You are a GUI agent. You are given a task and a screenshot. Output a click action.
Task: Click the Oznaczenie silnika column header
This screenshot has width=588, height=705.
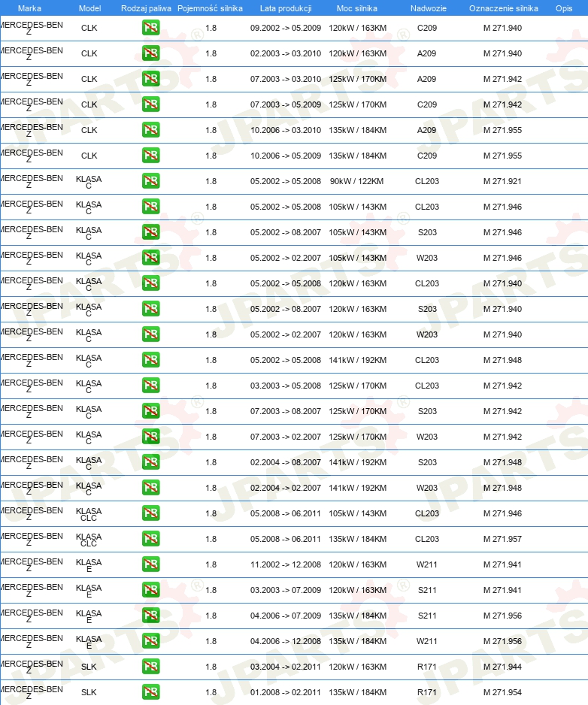[504, 8]
